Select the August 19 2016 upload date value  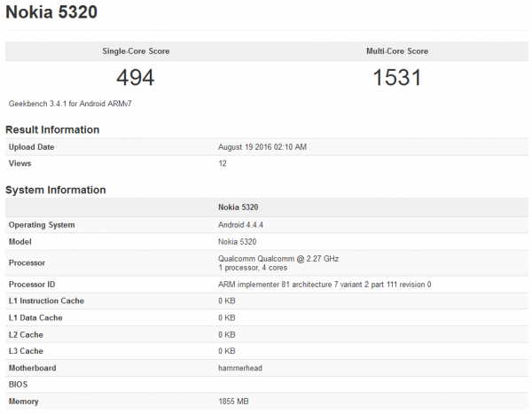pos(262,147)
